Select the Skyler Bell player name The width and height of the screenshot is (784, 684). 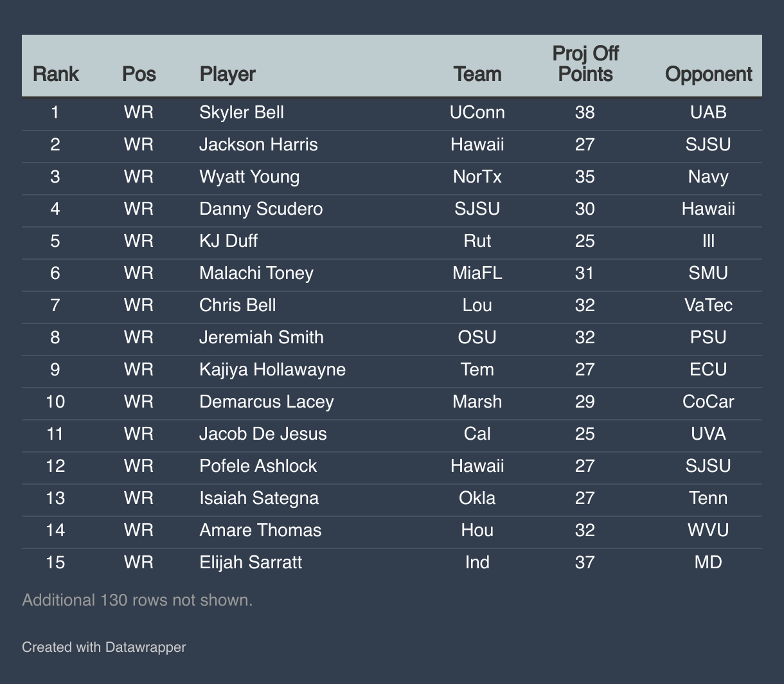(x=242, y=113)
